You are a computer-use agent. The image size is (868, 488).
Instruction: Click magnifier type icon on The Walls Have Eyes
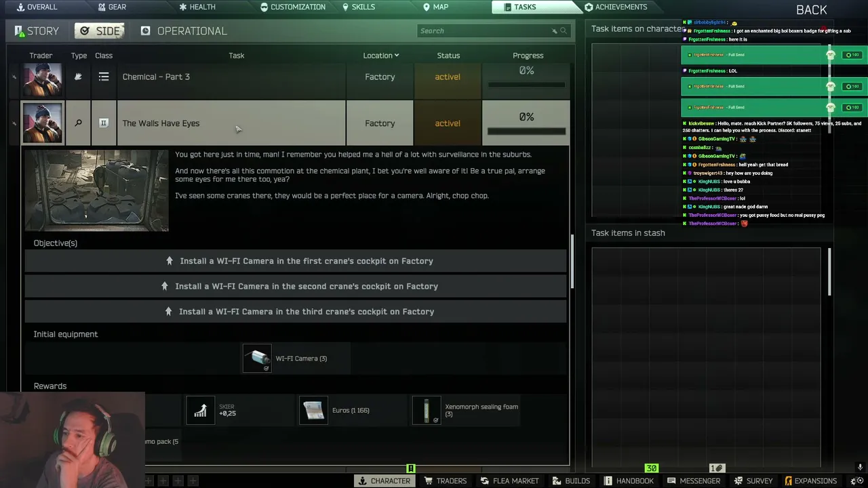coord(78,123)
